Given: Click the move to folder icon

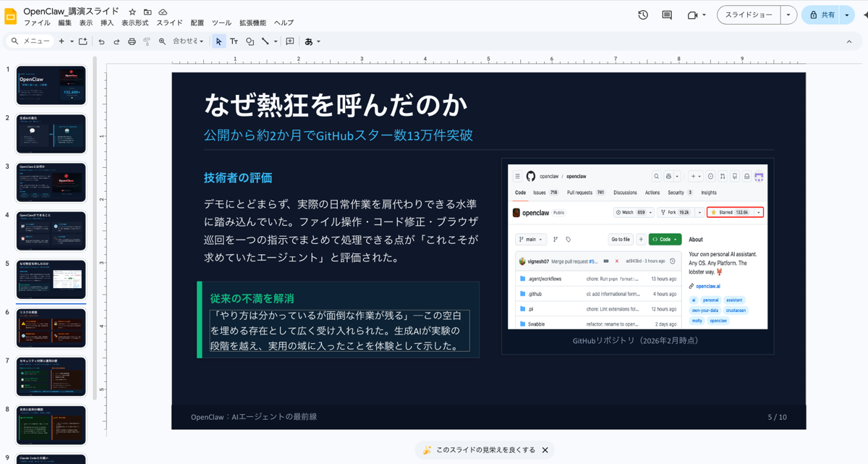Looking at the screenshot, I should pos(148,12).
